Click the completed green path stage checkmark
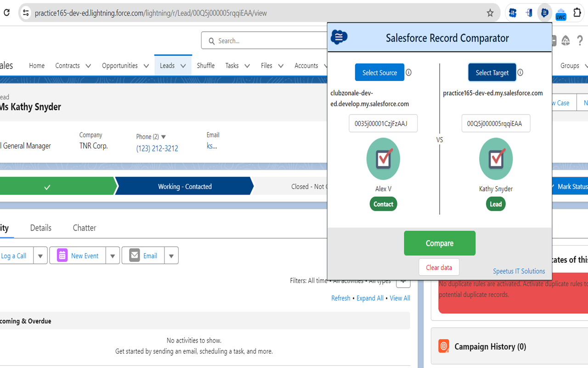 pyautogui.click(x=47, y=187)
